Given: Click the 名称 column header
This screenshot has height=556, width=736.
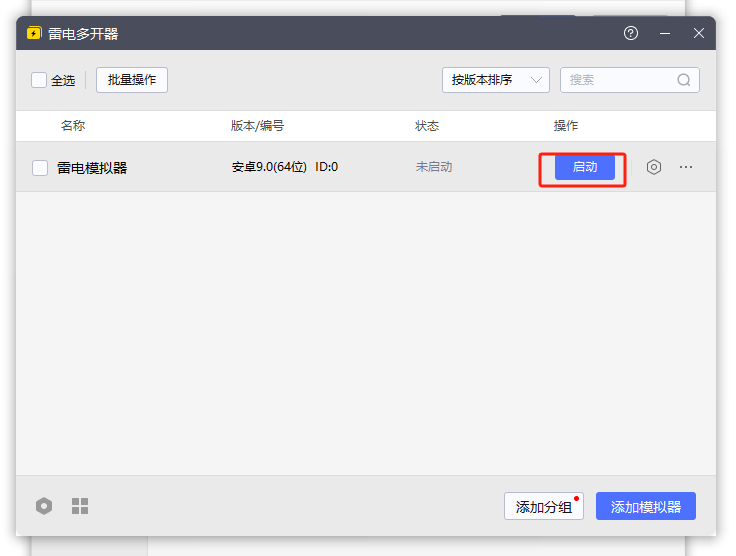Looking at the screenshot, I should click(x=73, y=126).
